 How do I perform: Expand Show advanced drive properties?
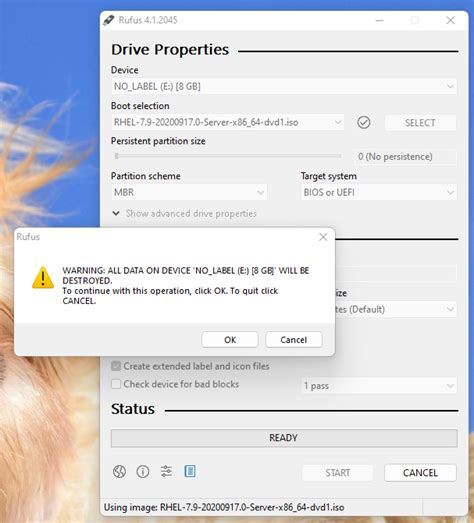tap(184, 213)
